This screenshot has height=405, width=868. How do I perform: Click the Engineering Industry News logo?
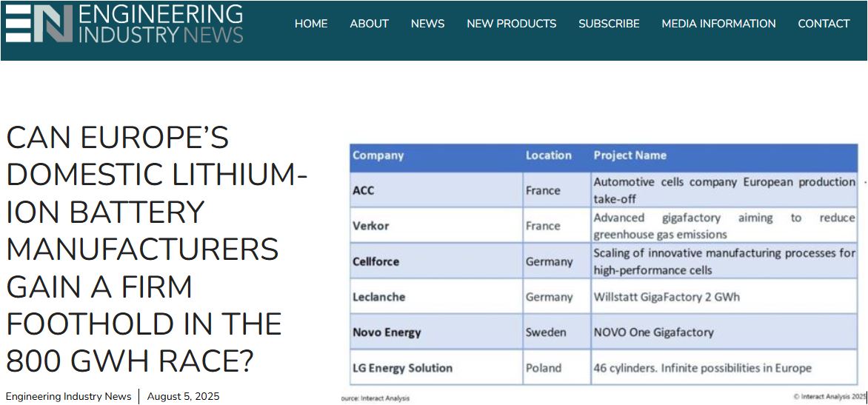pos(124,24)
